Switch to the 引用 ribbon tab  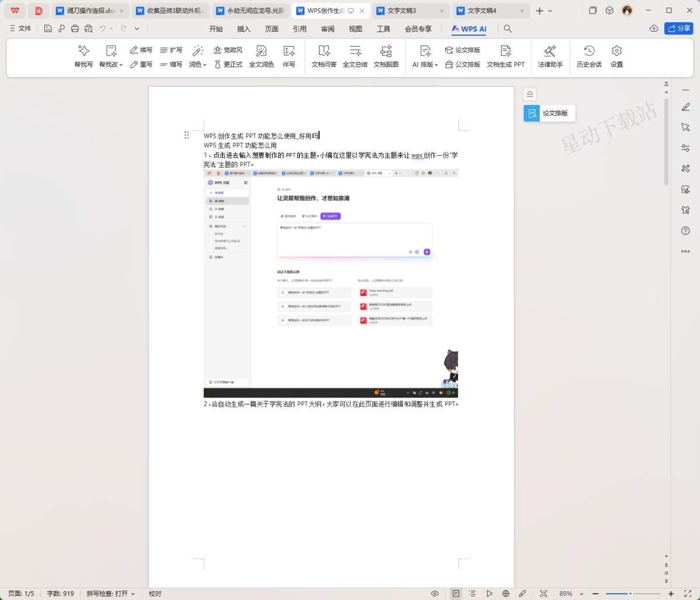(300, 29)
